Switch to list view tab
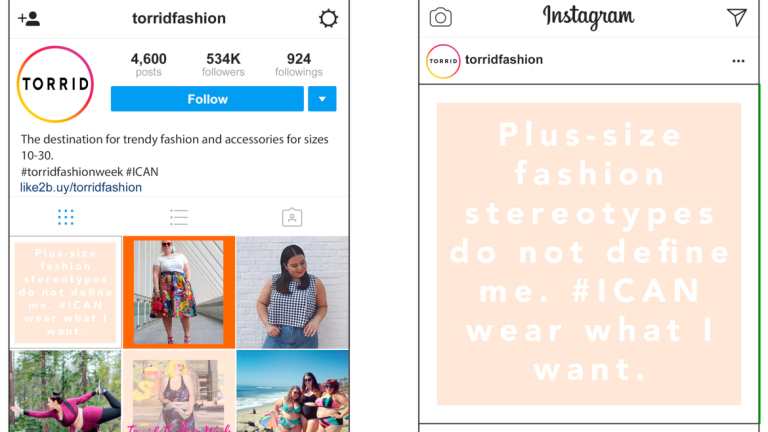The image size is (768, 432). tap(179, 217)
